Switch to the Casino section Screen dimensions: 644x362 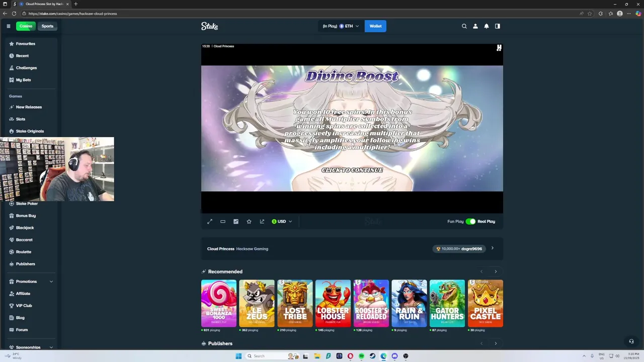point(26,26)
